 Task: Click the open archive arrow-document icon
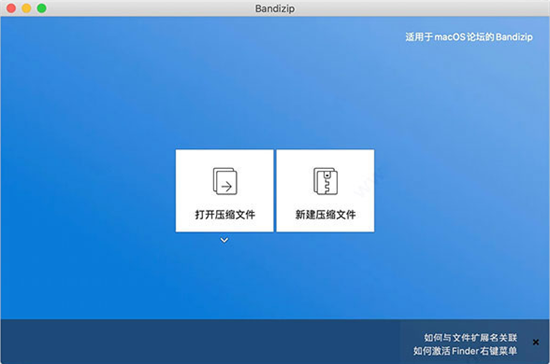[x=225, y=181]
